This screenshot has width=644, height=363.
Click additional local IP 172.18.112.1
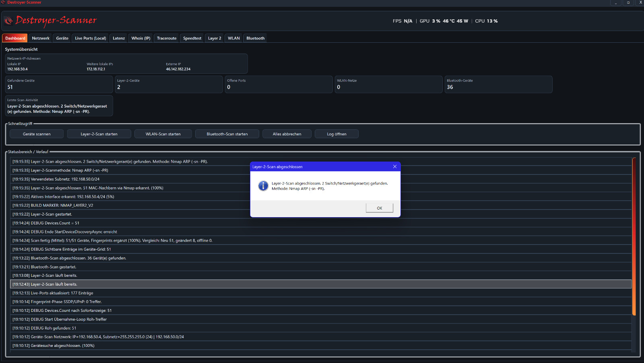tap(96, 69)
